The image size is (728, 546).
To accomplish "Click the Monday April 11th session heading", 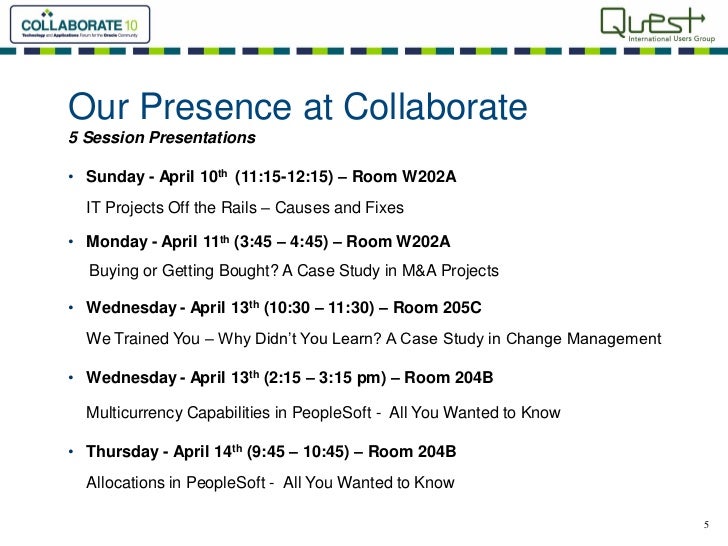I will [x=268, y=241].
